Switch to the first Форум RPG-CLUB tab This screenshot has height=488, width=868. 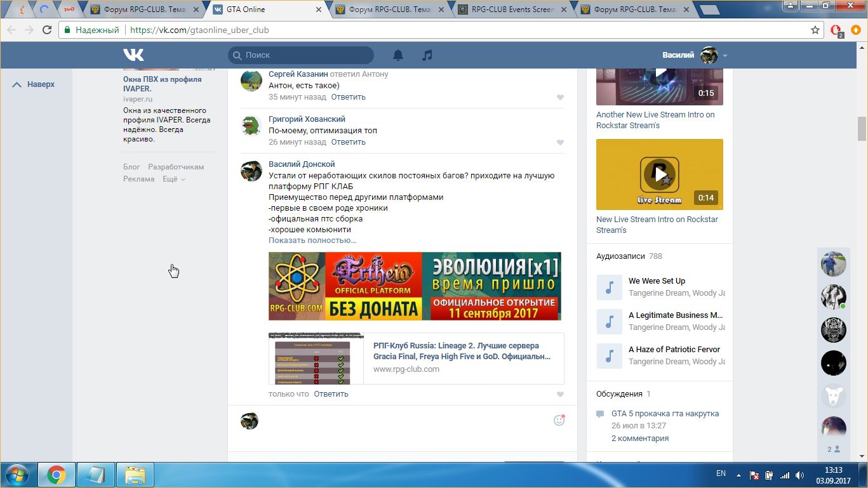[x=144, y=10]
